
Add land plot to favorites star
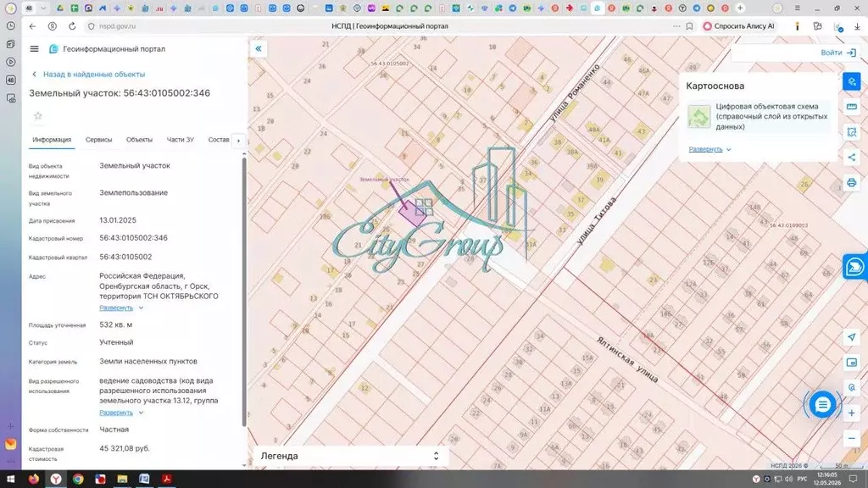(37, 115)
